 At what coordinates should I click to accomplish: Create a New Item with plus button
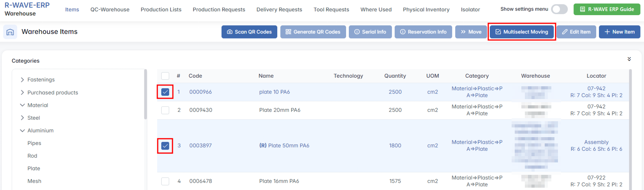619,32
